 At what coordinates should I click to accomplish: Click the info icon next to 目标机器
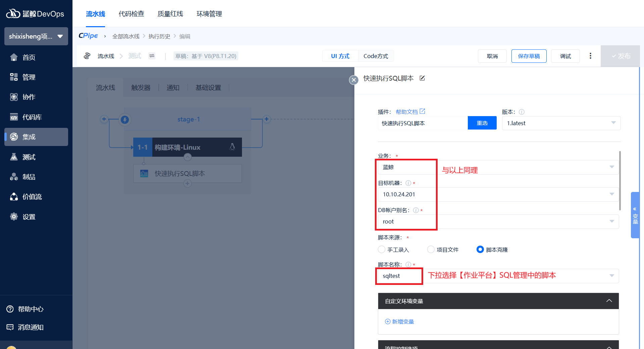[408, 183]
